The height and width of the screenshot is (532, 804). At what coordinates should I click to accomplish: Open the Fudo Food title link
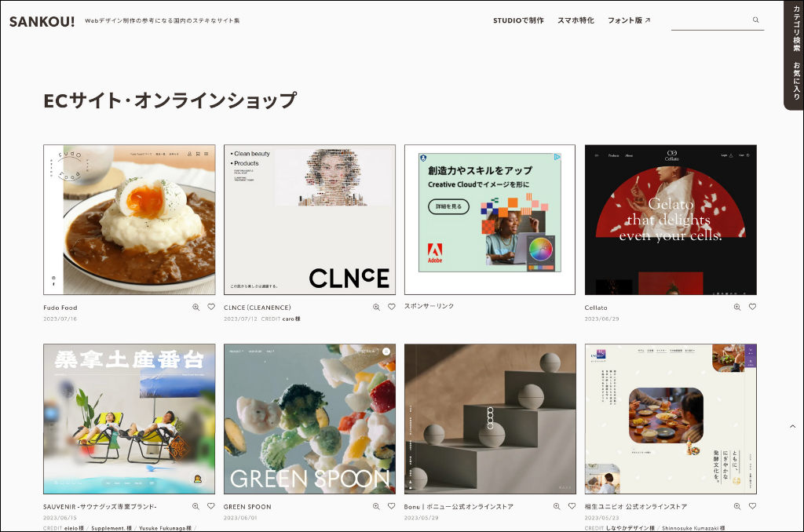click(60, 308)
